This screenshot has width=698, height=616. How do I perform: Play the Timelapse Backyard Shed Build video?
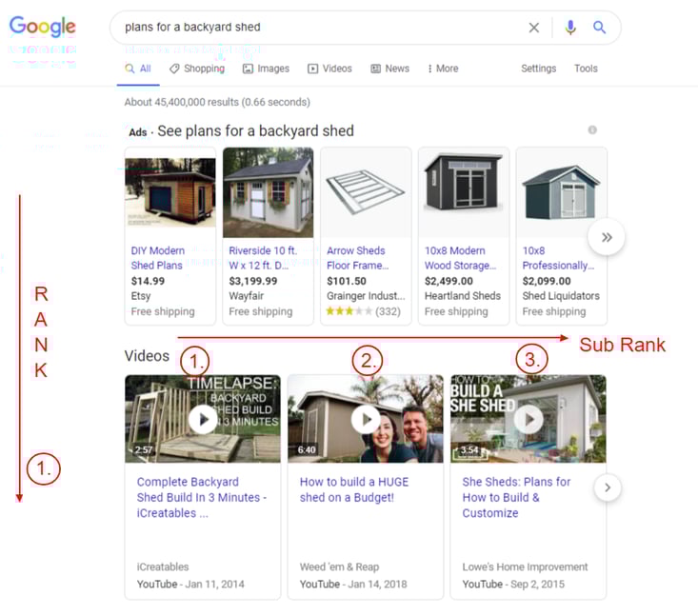(x=203, y=419)
